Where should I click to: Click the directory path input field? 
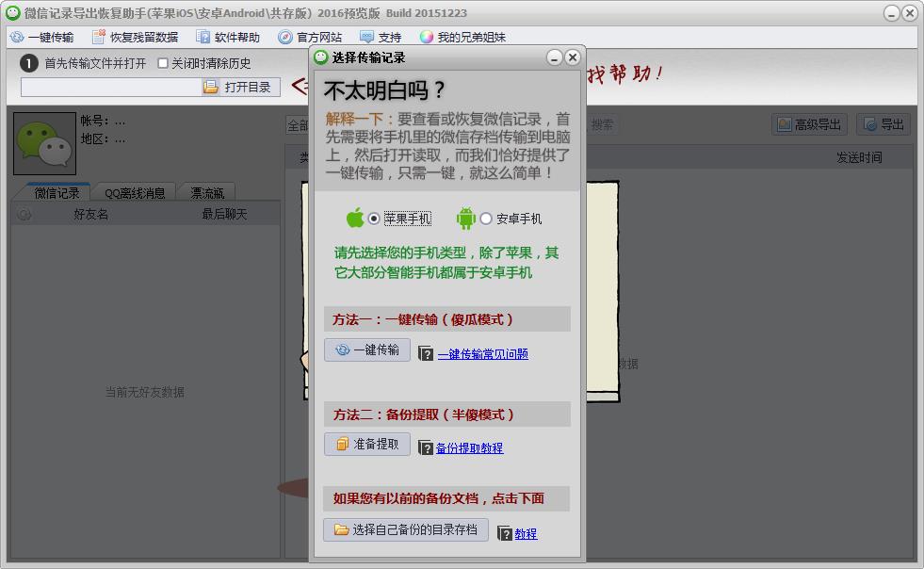point(110,88)
